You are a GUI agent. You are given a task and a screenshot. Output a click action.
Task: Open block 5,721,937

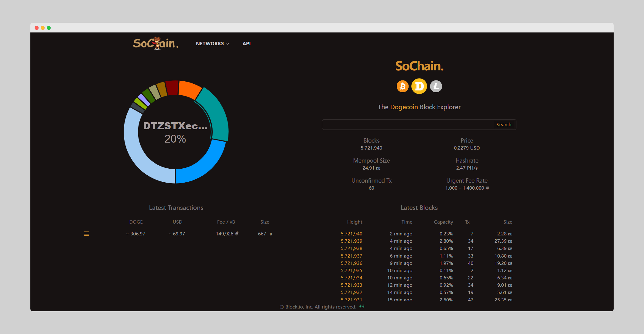tap(351, 256)
